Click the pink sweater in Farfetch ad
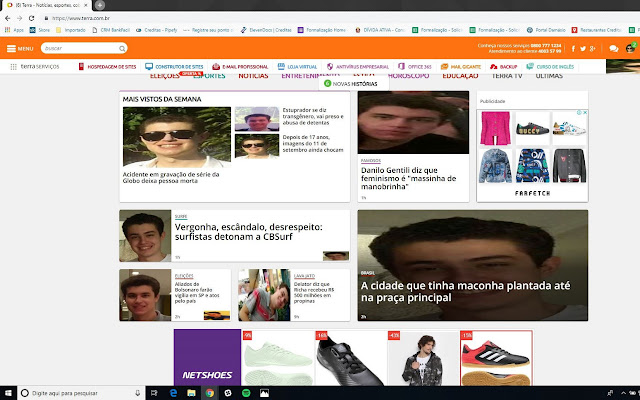This screenshot has width=640, height=400. coord(495,128)
